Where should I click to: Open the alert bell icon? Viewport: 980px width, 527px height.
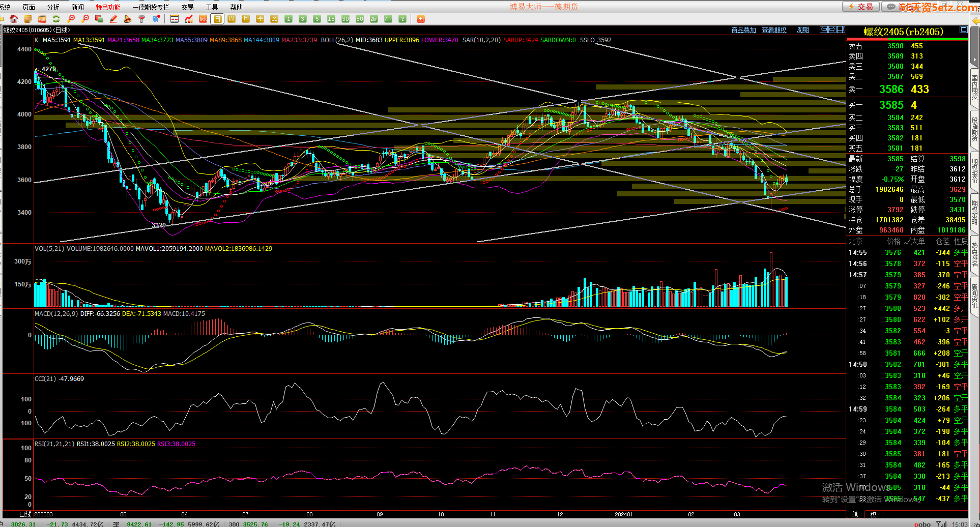point(128,19)
